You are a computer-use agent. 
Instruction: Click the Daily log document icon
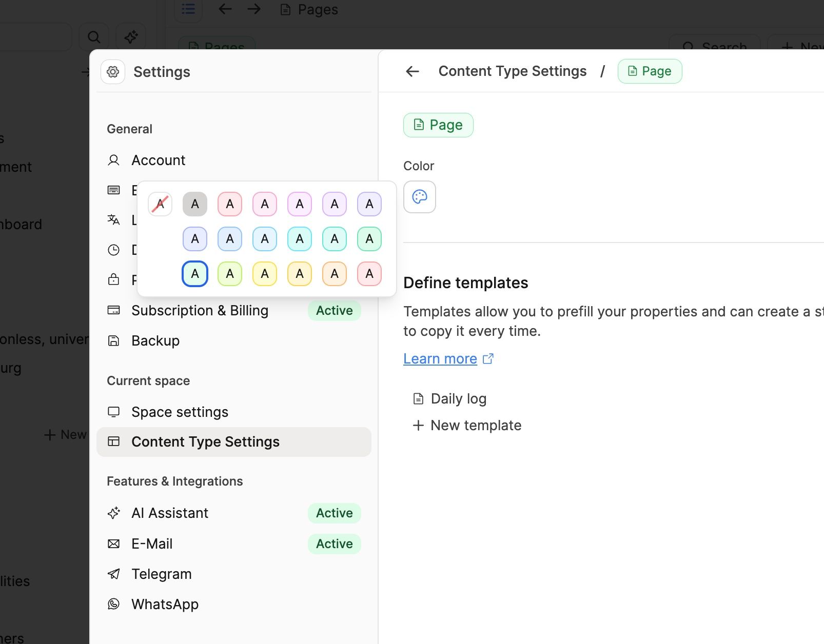(x=417, y=398)
